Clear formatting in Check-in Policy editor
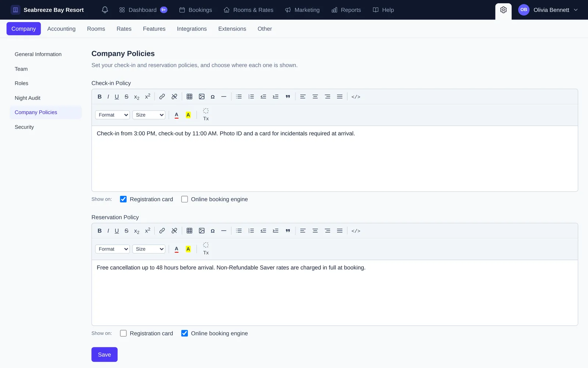588x368 pixels. coord(206,115)
